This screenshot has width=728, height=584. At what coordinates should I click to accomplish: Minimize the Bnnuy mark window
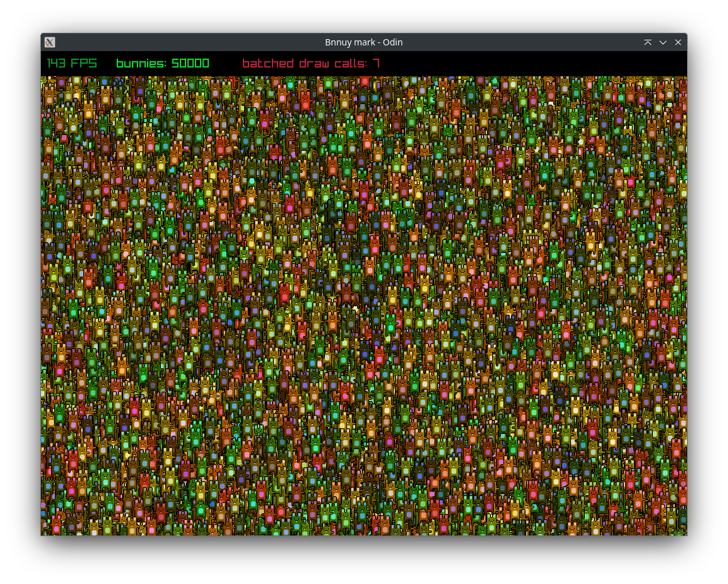(663, 42)
